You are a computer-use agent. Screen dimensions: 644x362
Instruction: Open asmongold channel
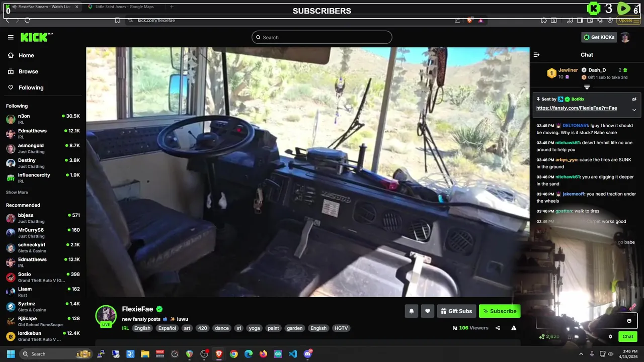(x=43, y=148)
